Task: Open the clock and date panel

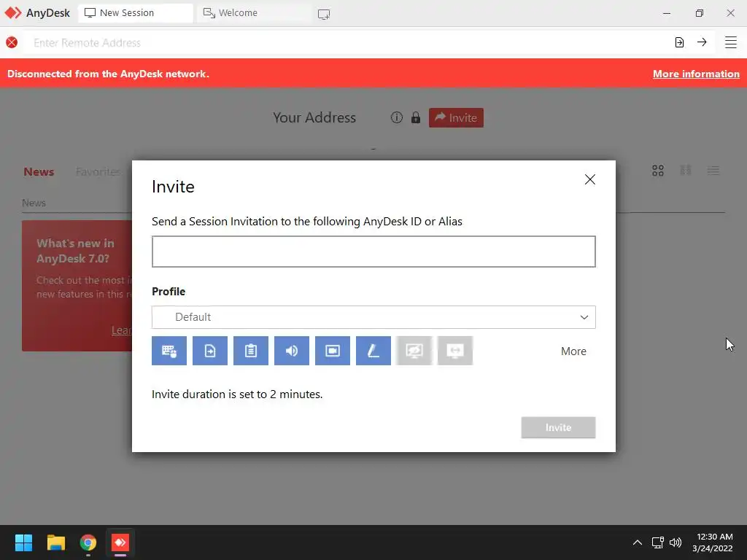Action: click(713, 542)
